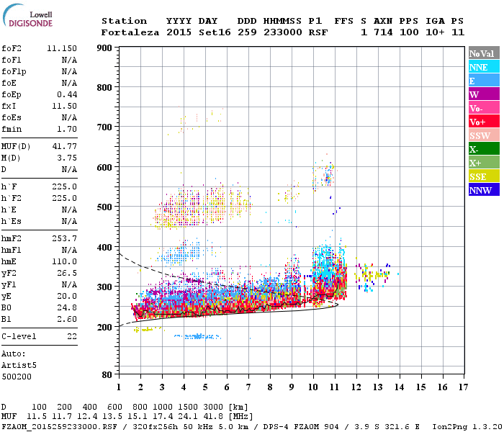Click the 500200 code text

[x=17, y=377]
